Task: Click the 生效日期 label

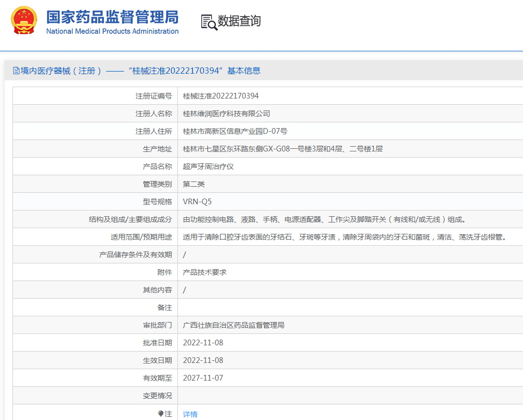Action: coord(157,360)
